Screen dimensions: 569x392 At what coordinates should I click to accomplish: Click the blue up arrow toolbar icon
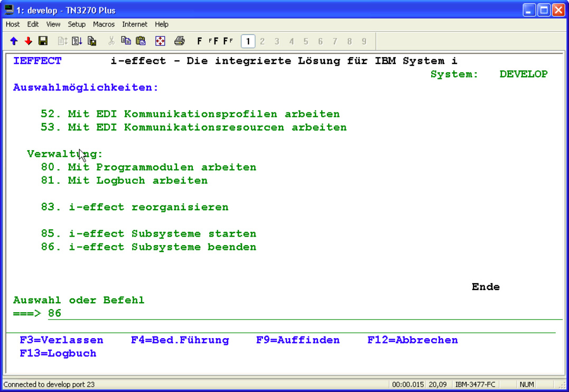coord(14,41)
